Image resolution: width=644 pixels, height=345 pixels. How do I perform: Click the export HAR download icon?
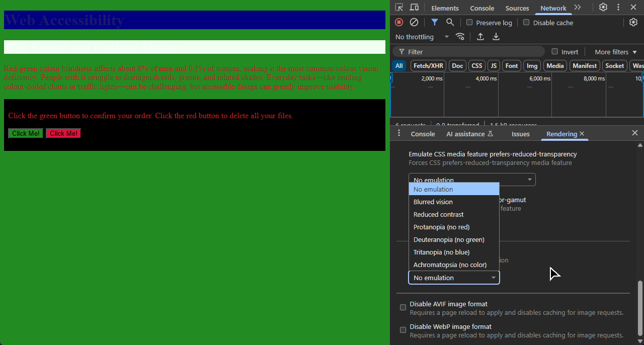tap(496, 37)
